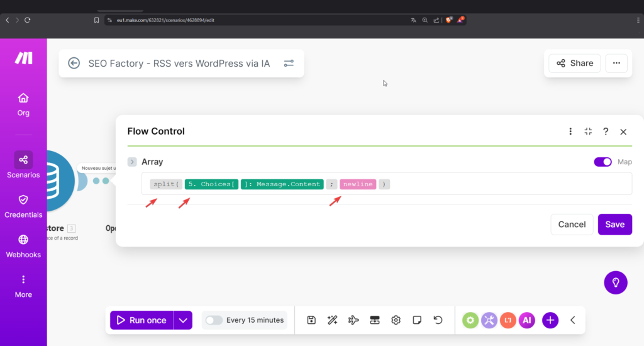
Task: Open the Run once dropdown arrow
Action: tap(183, 320)
